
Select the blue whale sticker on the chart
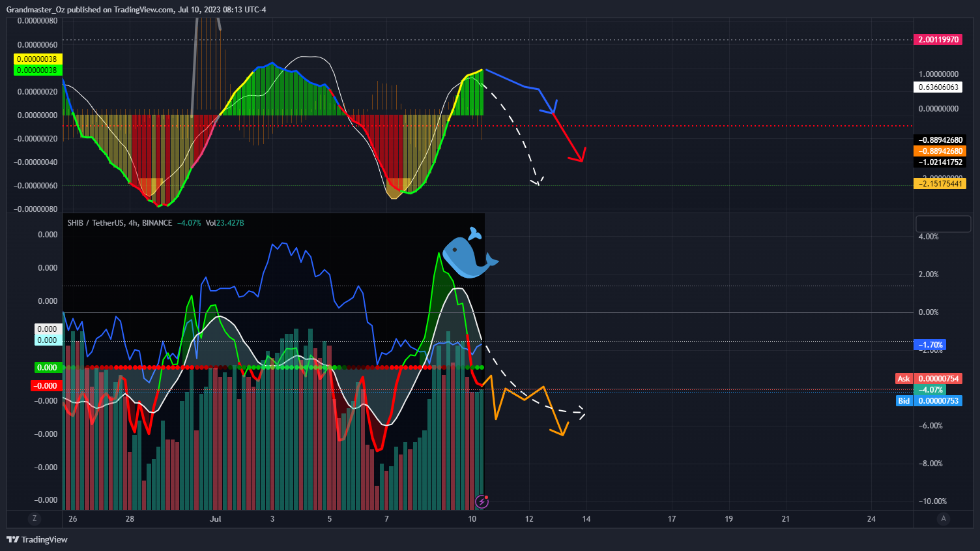[x=469, y=254]
